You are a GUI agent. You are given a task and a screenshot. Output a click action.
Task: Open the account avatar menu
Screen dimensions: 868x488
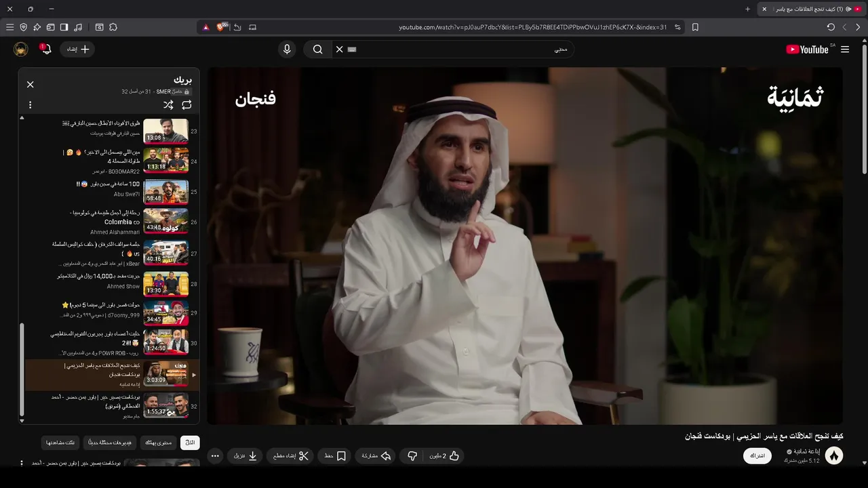21,49
